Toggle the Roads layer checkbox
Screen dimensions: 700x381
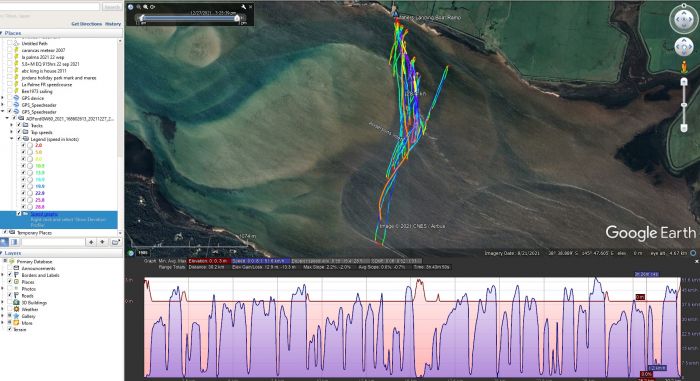tap(10, 296)
